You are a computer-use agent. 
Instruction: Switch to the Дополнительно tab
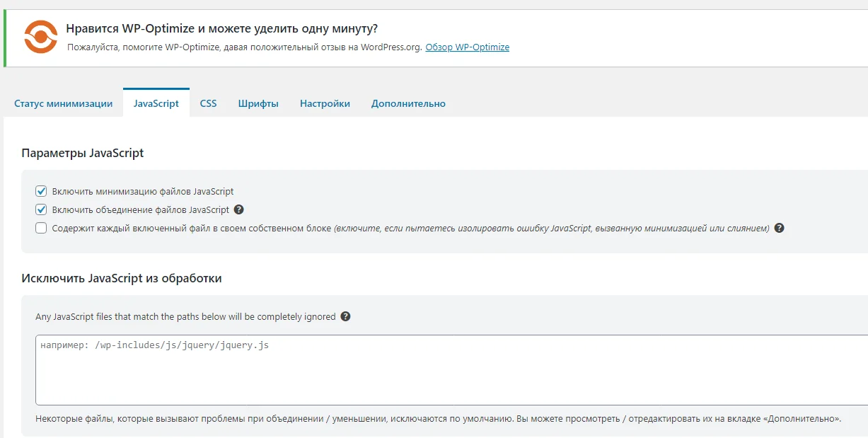(x=408, y=103)
